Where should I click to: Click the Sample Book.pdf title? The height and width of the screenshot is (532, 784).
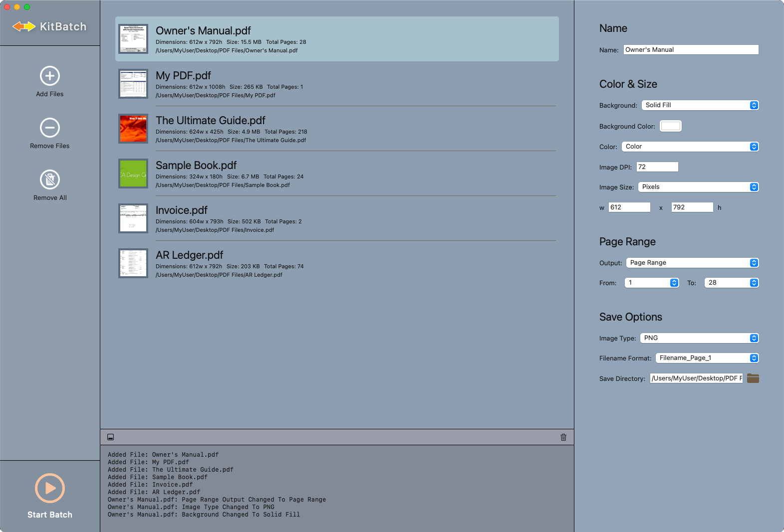click(x=196, y=166)
